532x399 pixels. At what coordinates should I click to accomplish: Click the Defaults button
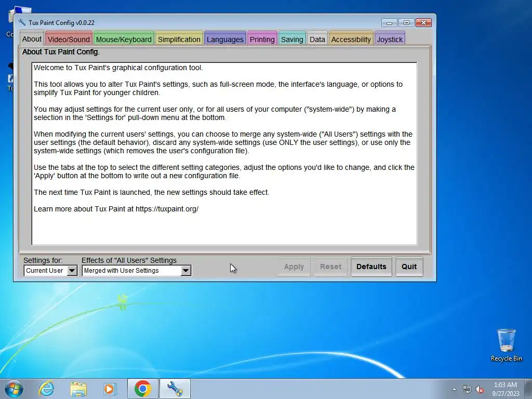click(371, 267)
